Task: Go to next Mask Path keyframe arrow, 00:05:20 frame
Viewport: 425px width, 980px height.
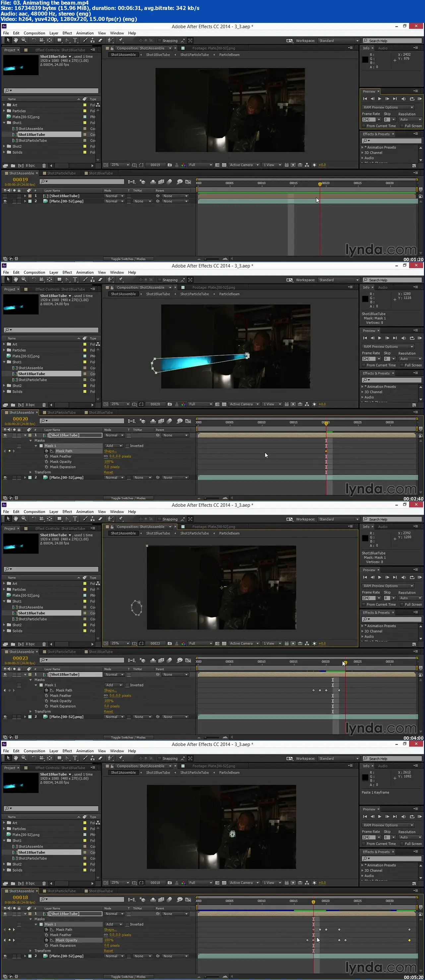Action: tap(14, 930)
